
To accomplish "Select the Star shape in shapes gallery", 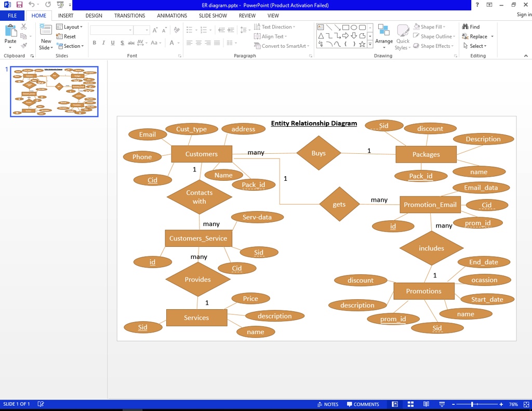I will [x=362, y=44].
